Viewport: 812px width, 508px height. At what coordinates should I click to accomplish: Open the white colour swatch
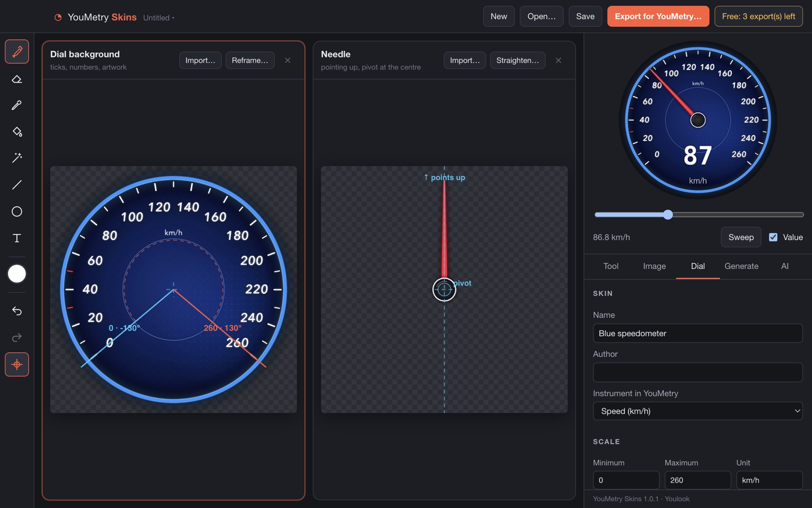coord(17,274)
